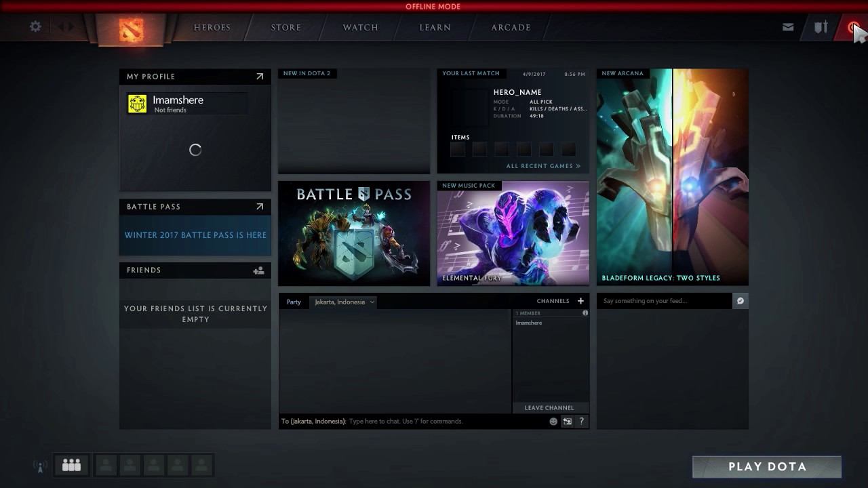This screenshot has width=868, height=488.
Task: Open the party group icon
Action: coord(71,465)
